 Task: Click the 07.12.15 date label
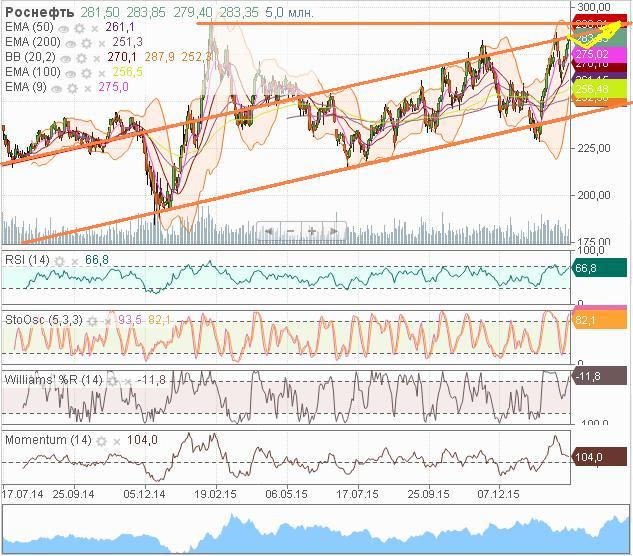(499, 494)
